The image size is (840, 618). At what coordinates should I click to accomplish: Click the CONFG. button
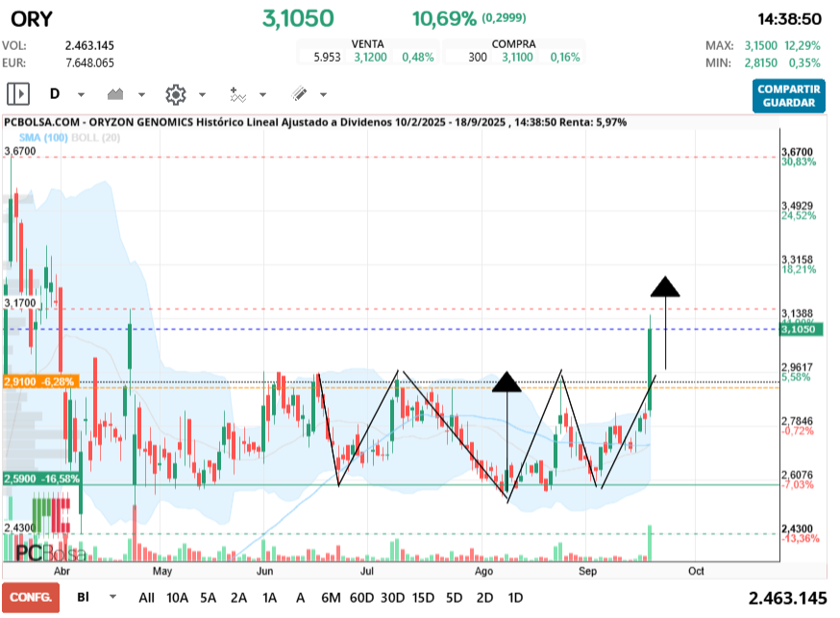(x=31, y=597)
